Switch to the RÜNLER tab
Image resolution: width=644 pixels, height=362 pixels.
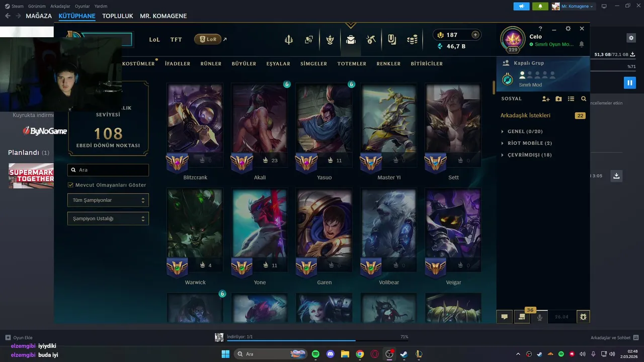pos(211,64)
